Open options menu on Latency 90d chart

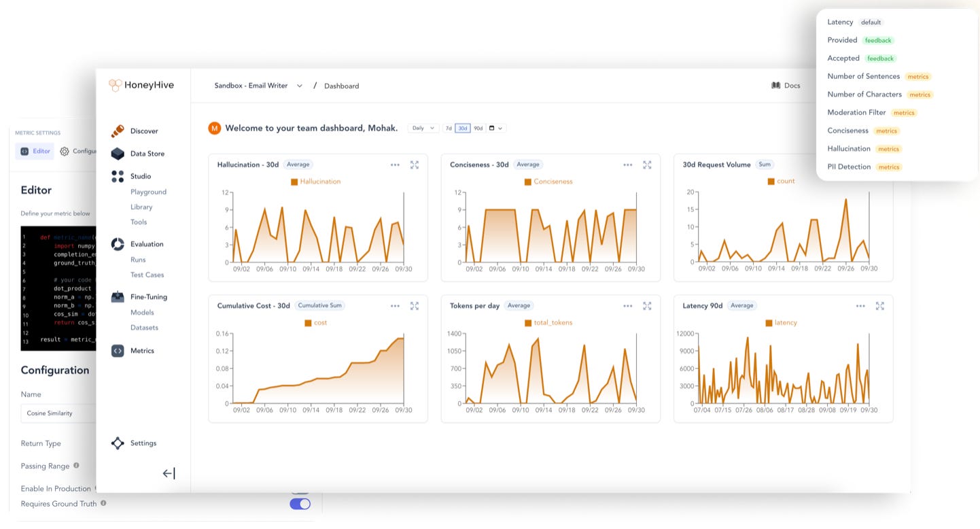tap(860, 306)
